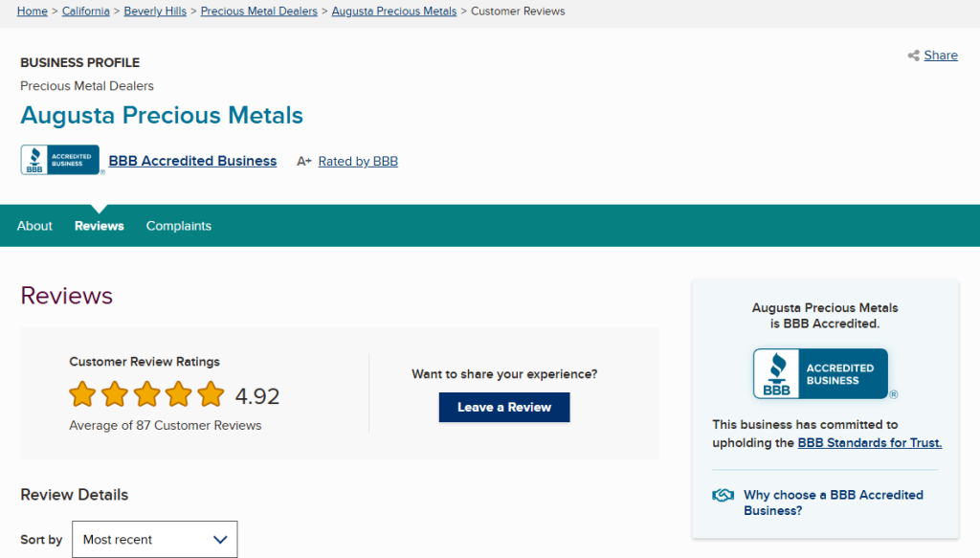Open the Sort by dropdown

coord(154,539)
